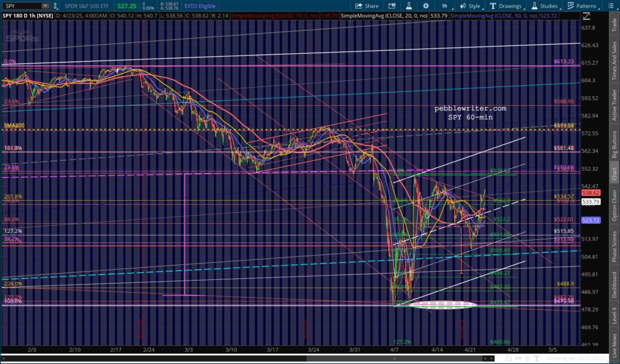Click the $488.9 level label
The width and height of the screenshot is (620, 364).
pos(566,284)
